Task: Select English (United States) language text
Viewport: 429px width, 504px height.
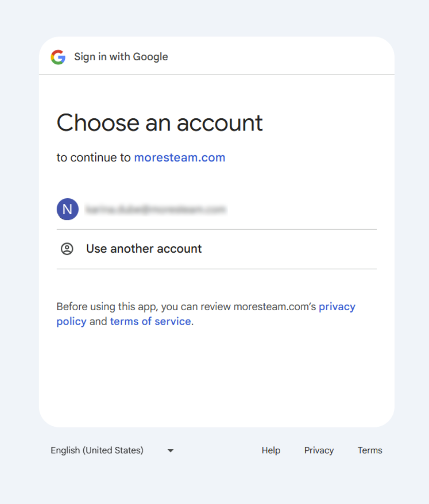Action: click(97, 450)
